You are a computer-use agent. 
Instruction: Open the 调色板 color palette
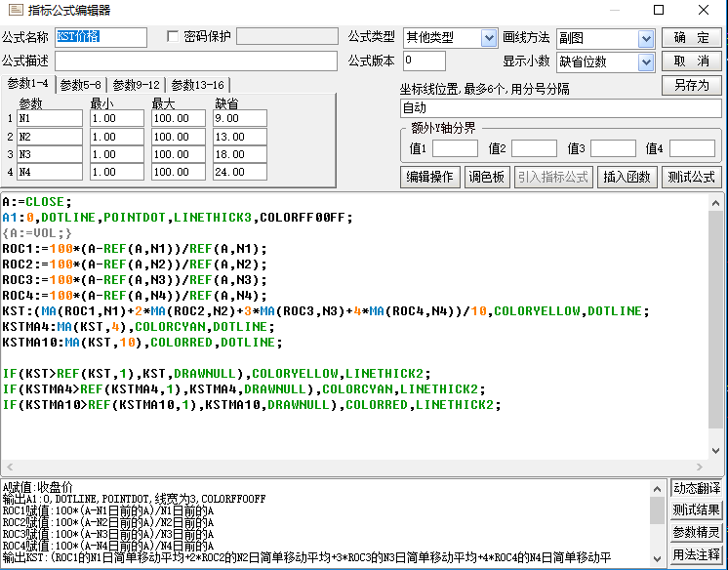point(487,177)
